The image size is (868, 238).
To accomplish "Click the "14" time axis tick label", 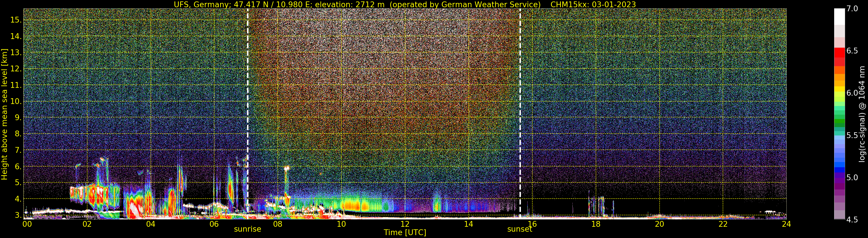I will click(468, 224).
